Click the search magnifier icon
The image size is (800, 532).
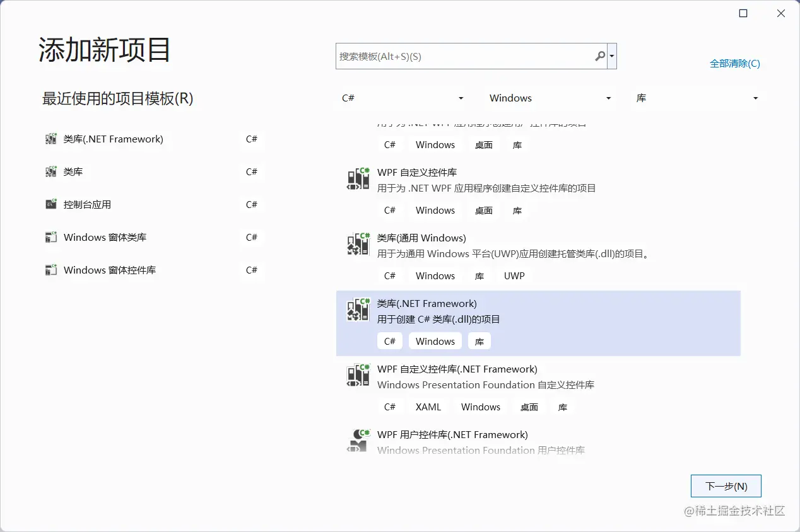(600, 56)
